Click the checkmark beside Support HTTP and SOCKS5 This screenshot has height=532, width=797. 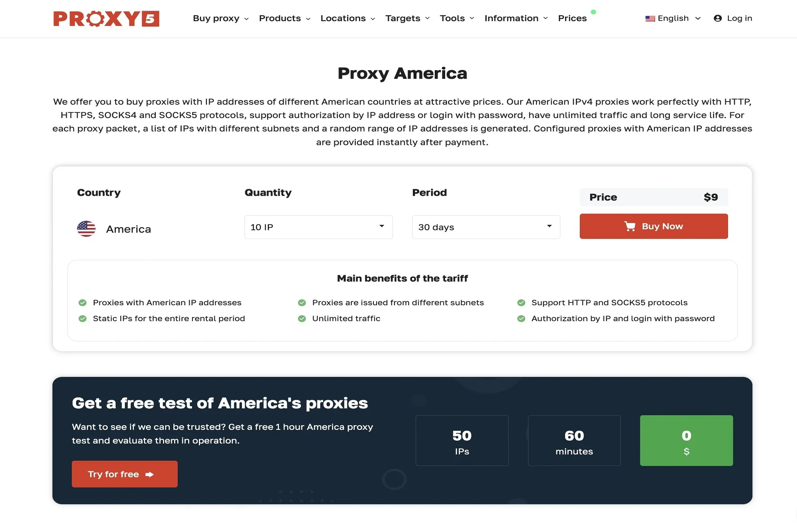tap(521, 302)
